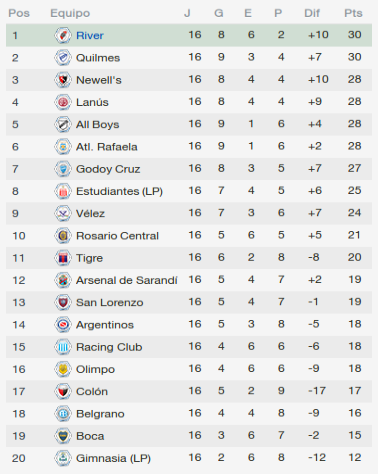Click the Vélez club crest

click(63, 213)
